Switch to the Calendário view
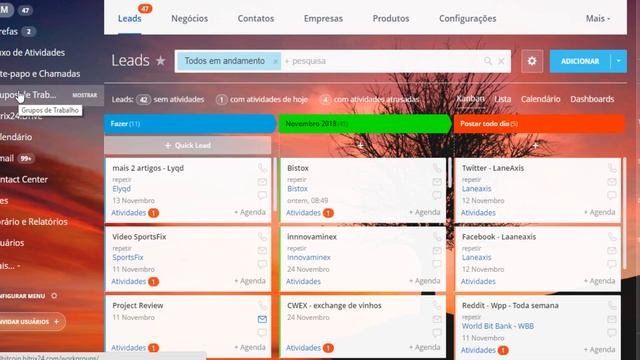640x360 pixels. (540, 99)
